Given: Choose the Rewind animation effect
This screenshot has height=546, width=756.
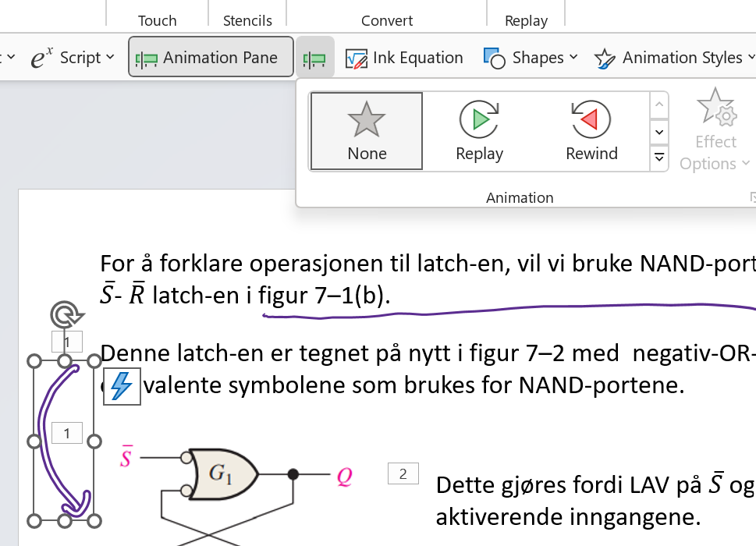Looking at the screenshot, I should pos(591,131).
